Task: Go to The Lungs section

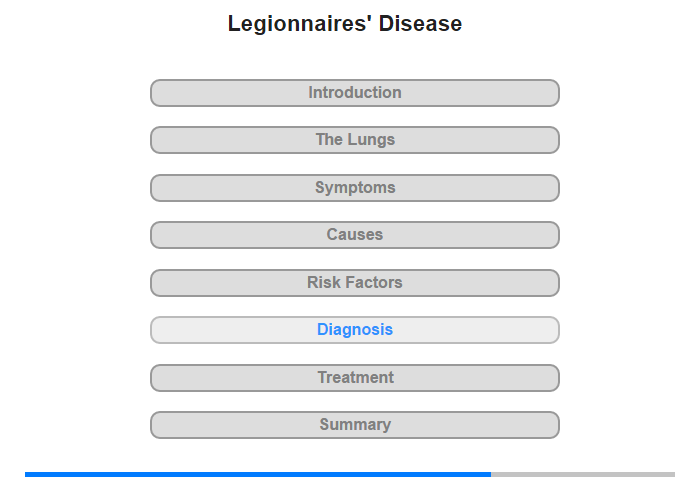Action: [354, 140]
